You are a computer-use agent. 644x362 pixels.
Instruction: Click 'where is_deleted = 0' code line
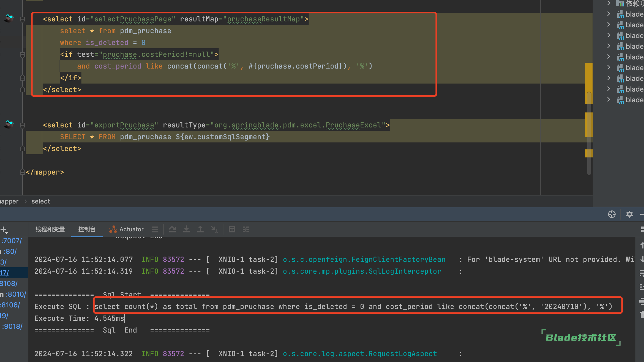point(103,43)
